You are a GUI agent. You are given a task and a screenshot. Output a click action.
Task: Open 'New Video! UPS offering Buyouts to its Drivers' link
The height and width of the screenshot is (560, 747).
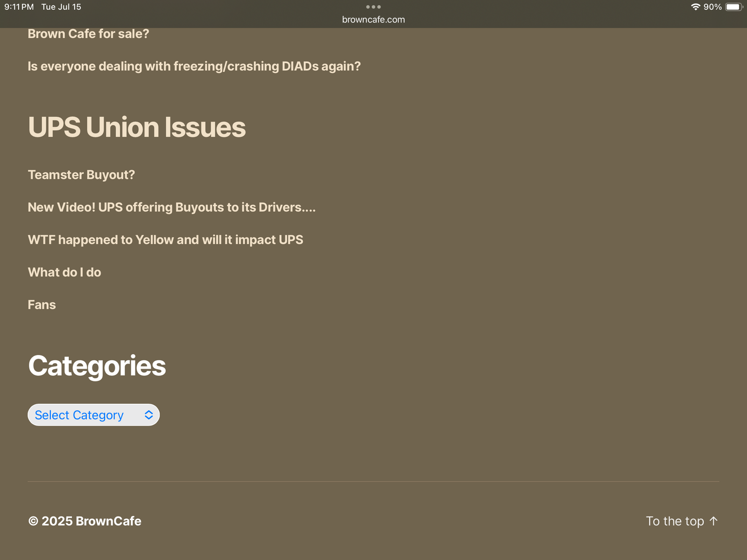click(172, 207)
